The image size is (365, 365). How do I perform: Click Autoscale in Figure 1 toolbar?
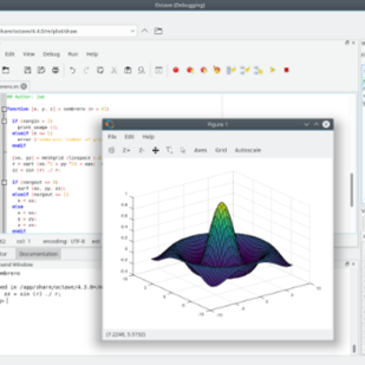click(x=248, y=150)
